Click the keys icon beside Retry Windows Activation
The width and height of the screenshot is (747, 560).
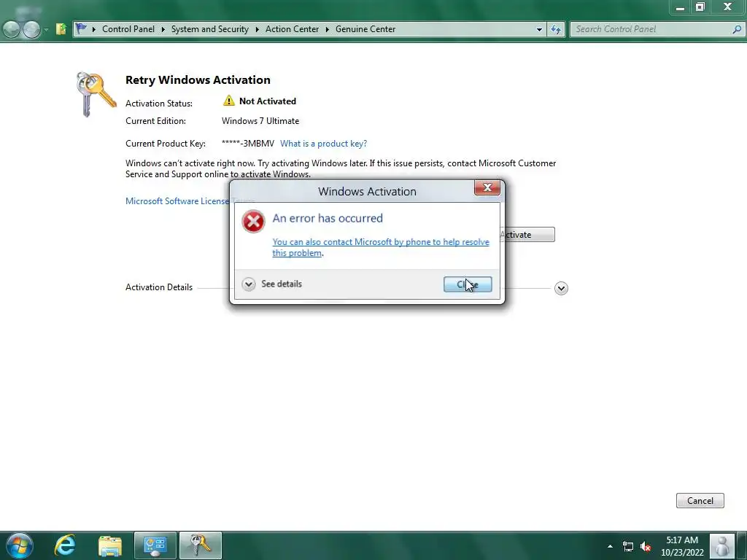pyautogui.click(x=96, y=94)
